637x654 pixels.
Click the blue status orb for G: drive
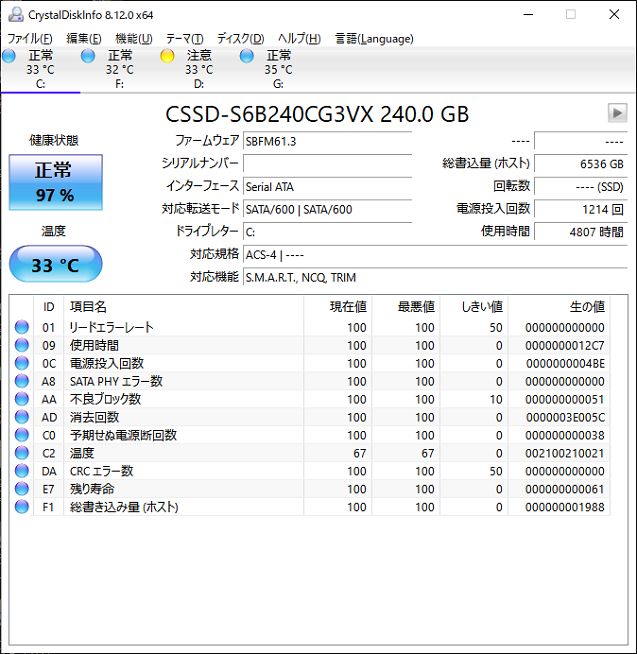point(247,56)
